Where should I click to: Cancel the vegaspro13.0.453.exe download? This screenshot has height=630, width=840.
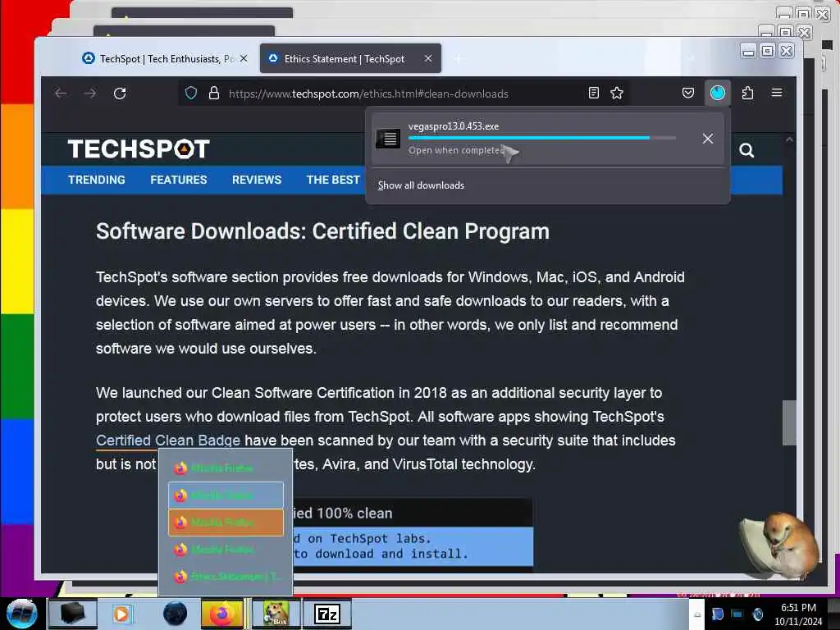point(708,139)
